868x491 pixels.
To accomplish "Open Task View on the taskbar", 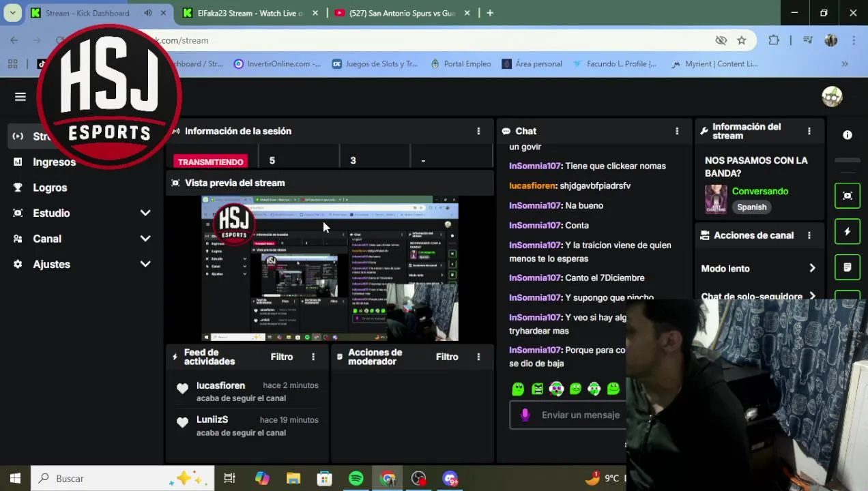I will pos(229,478).
